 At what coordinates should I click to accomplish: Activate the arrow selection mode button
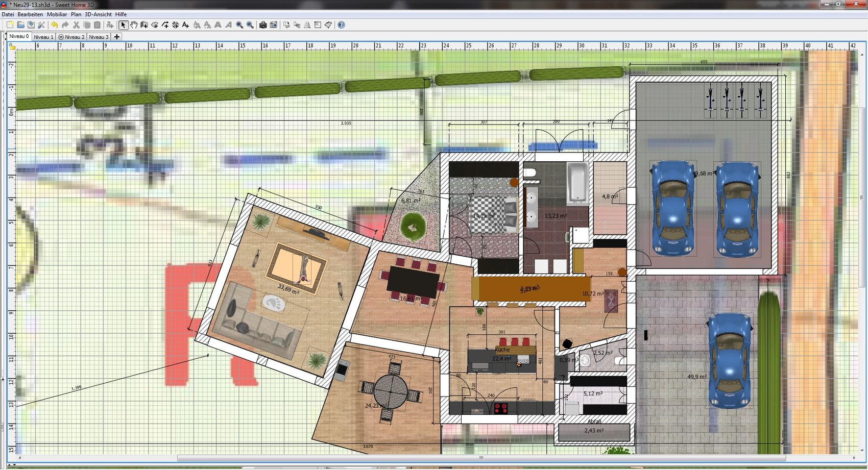click(x=123, y=25)
